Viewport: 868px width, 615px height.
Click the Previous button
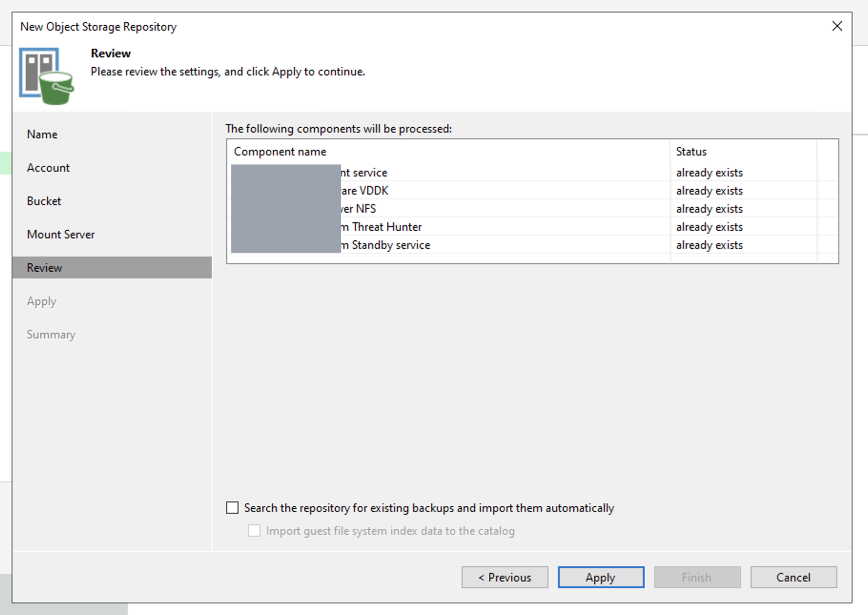coord(505,577)
